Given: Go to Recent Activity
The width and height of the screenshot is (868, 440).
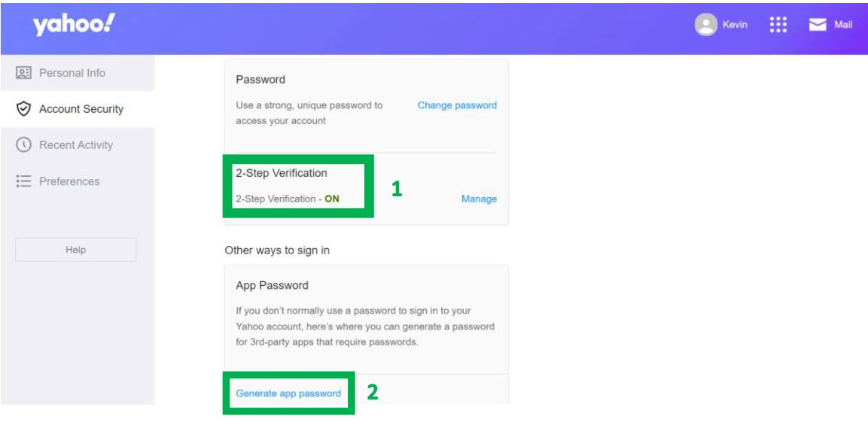Looking at the screenshot, I should 78,145.
